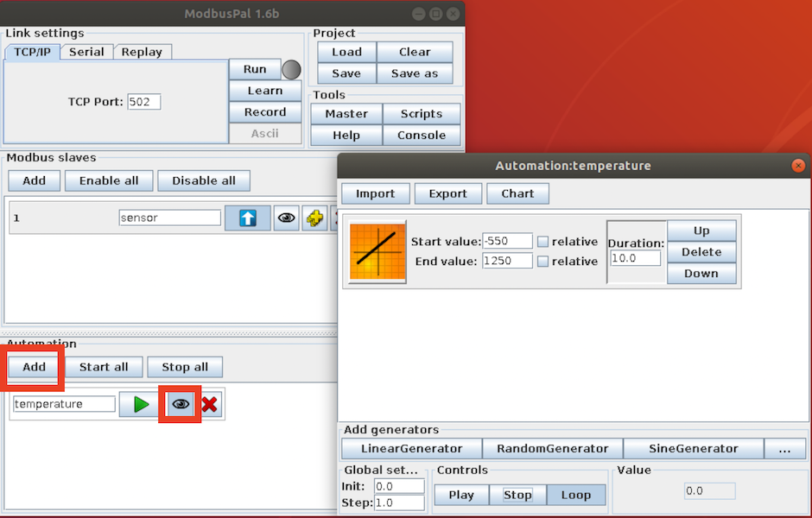Delete temperature automation with red X
This screenshot has width=812, height=518.
pos(210,404)
